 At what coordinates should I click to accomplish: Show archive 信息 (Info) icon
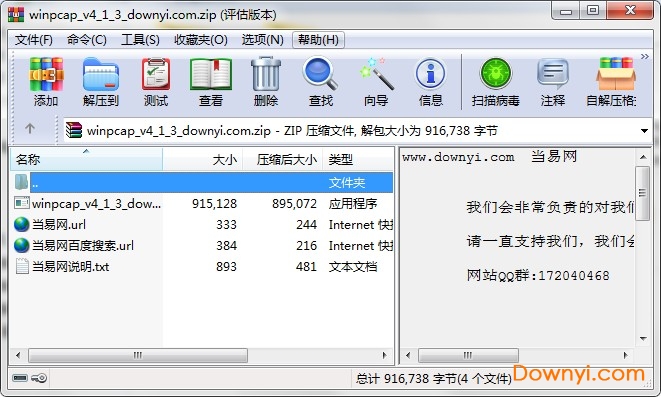(430, 74)
